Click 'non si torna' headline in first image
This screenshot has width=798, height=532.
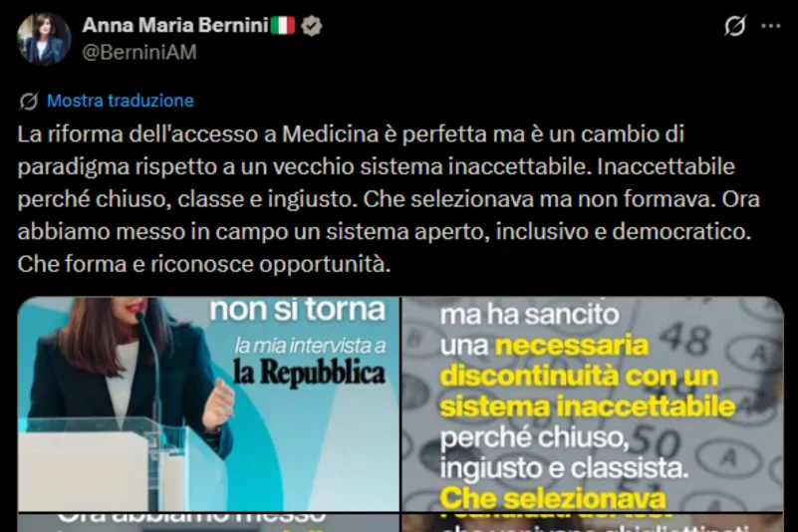tap(297, 310)
